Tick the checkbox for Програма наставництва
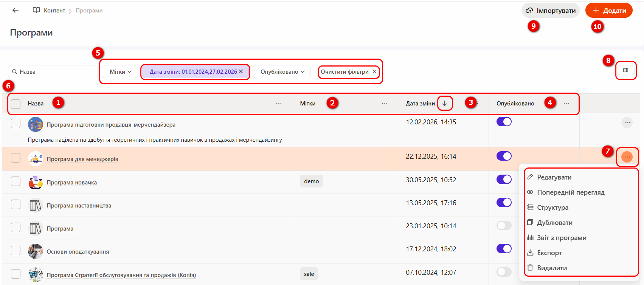The image size is (644, 285). point(16,204)
